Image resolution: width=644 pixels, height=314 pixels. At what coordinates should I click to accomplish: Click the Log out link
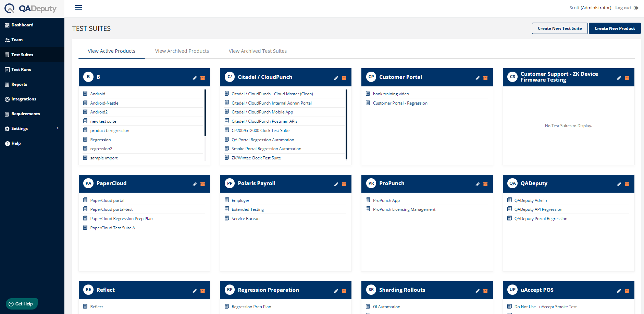(623, 8)
